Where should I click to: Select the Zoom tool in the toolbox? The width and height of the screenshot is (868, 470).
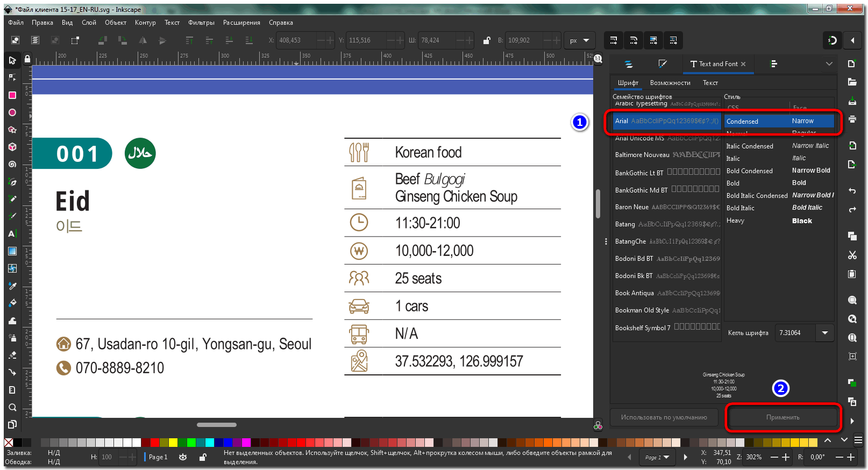12,407
